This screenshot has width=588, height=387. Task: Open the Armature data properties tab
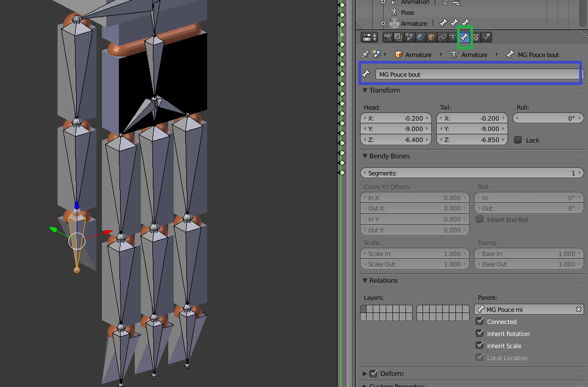click(x=453, y=37)
